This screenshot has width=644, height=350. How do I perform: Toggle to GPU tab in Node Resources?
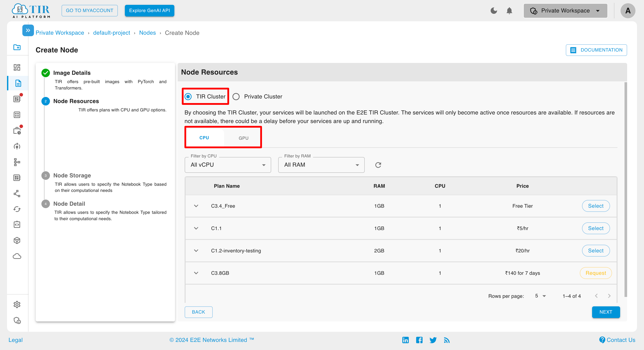click(x=243, y=138)
